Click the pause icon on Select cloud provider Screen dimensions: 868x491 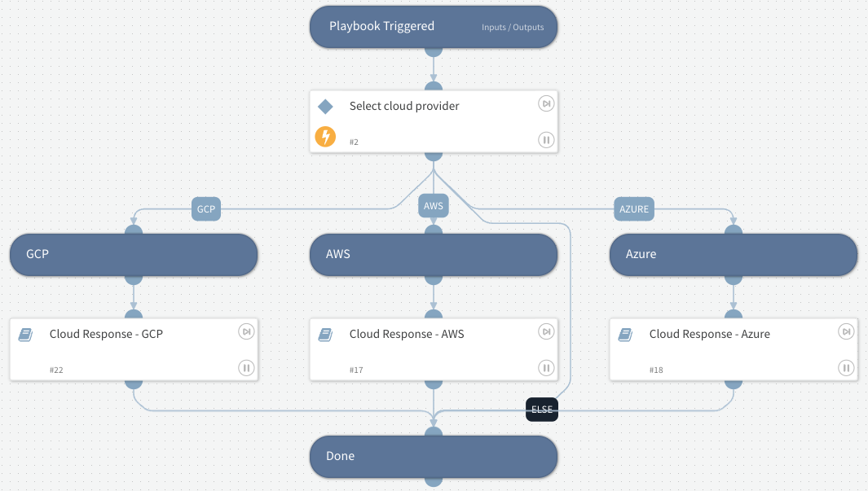pyautogui.click(x=546, y=140)
